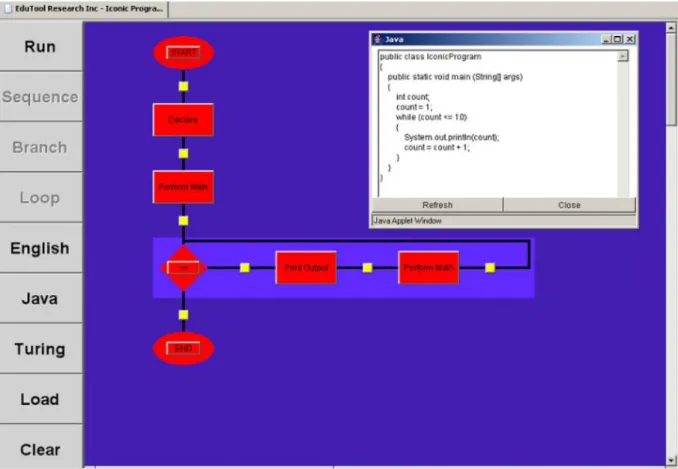
Task: Select the Declare block in flowchart
Action: 183,120
